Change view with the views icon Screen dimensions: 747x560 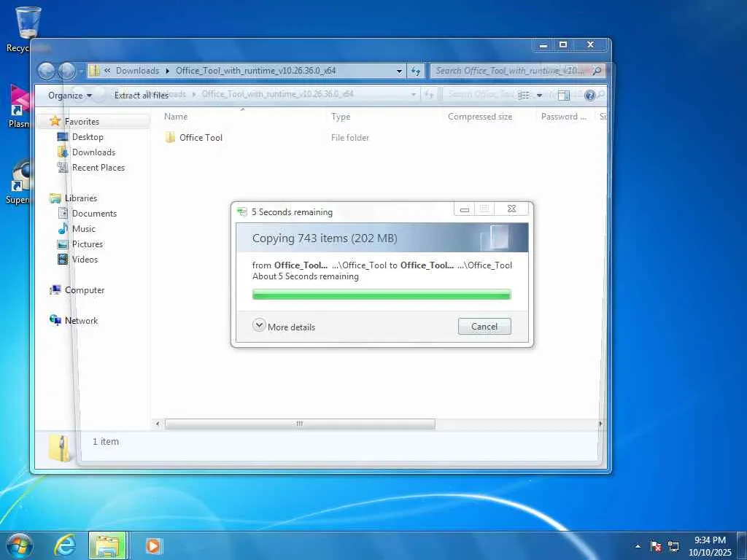[x=524, y=96]
